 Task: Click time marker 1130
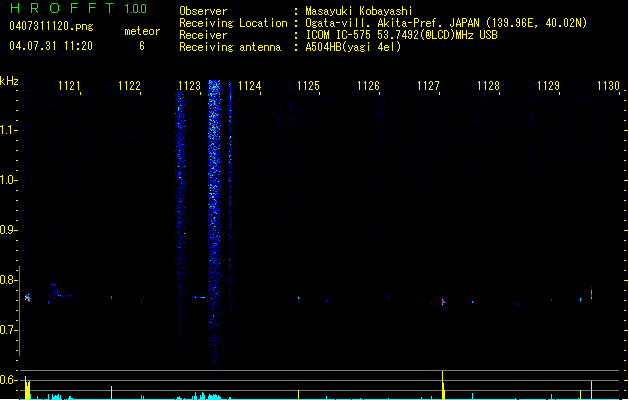608,86
